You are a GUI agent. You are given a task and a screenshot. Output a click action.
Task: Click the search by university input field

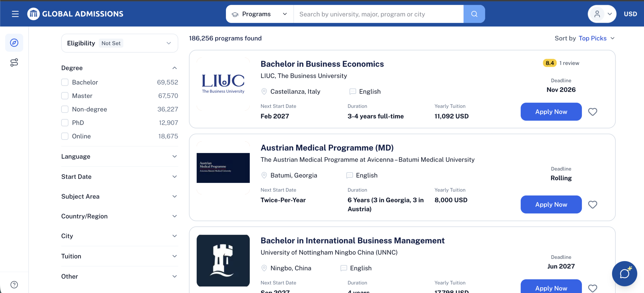coord(379,14)
